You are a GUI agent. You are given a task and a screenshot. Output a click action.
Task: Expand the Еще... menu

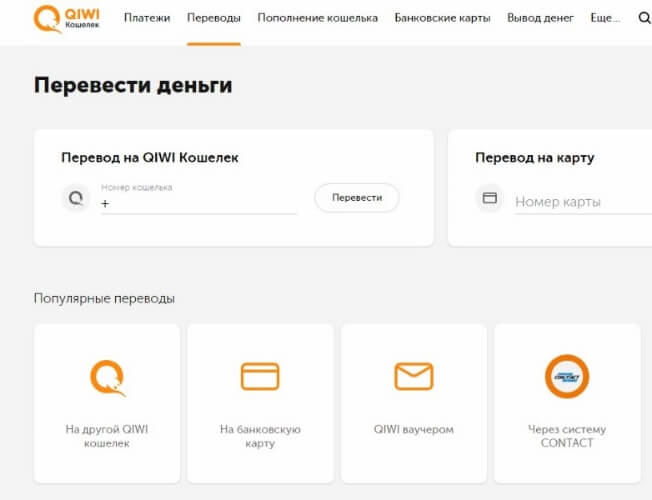(x=606, y=18)
